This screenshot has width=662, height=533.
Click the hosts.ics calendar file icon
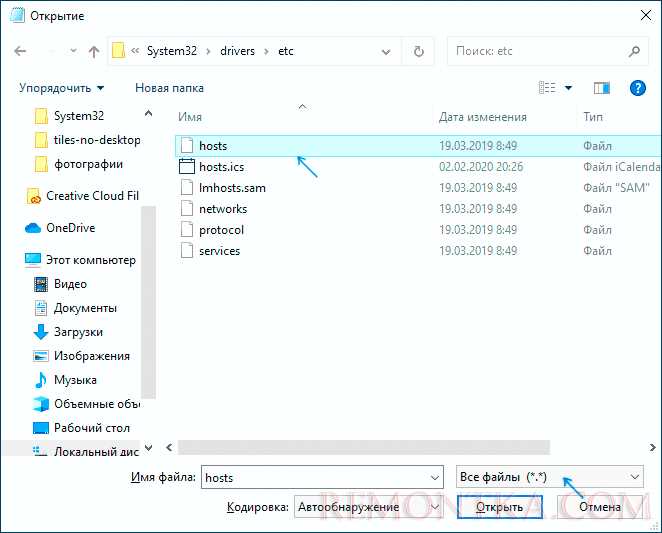click(187, 166)
